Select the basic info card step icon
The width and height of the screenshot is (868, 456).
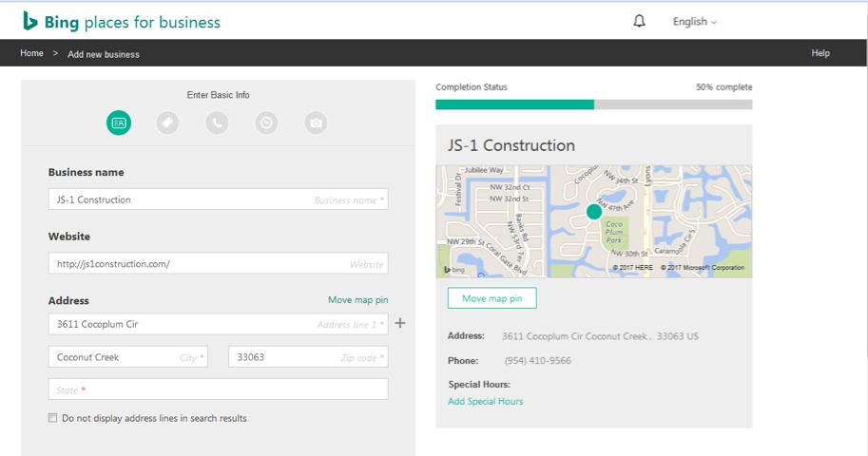pos(119,123)
